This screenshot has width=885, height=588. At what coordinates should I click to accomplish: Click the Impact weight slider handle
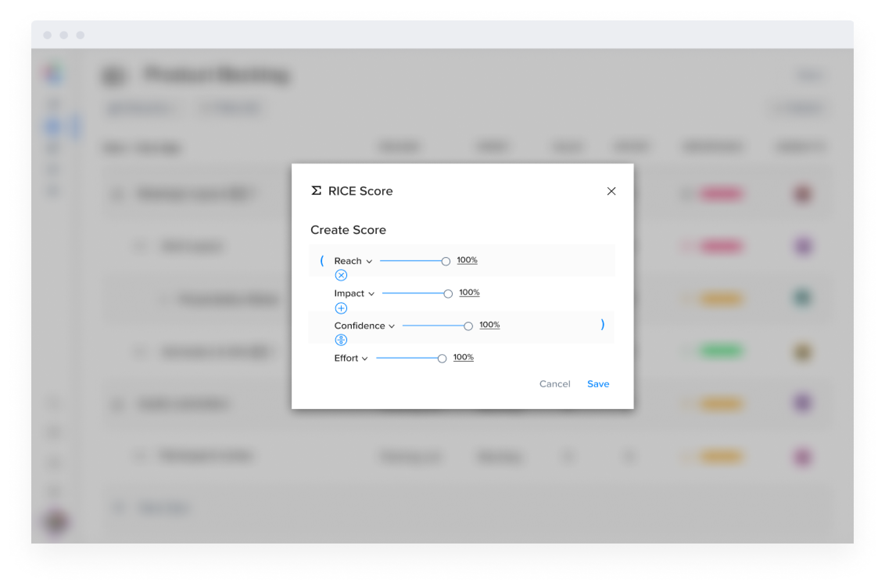click(448, 294)
